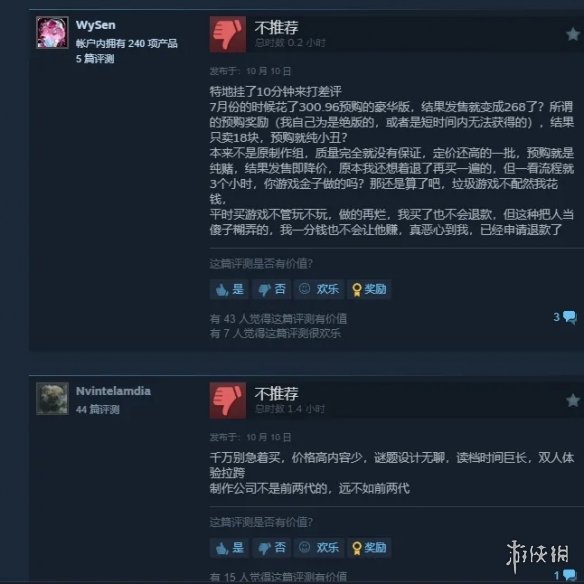Vote 否 (no) on WySen's review
Image resolution: width=584 pixels, height=584 pixels.
click(x=272, y=289)
